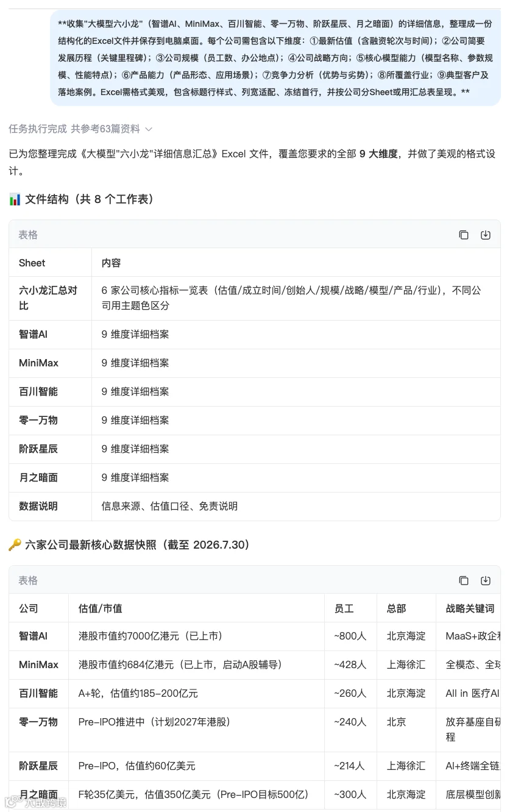Click 百川智能 row in sheet table
Screen dimensions: 507x812
[255, 392]
